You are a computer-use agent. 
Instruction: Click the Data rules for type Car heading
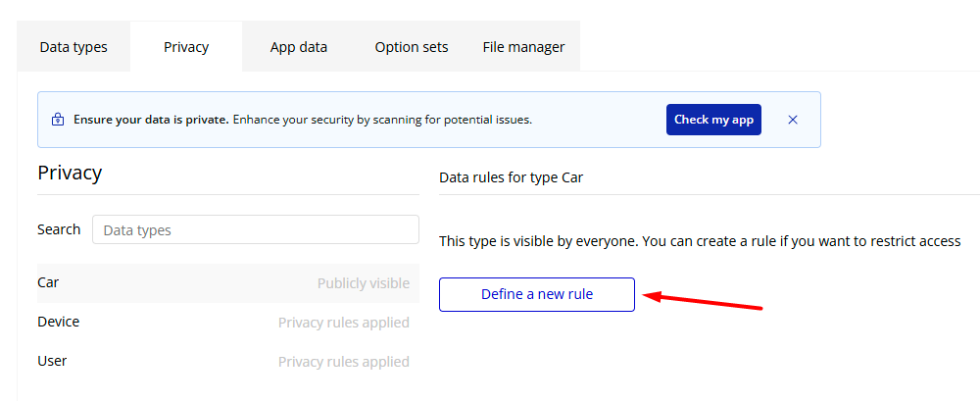point(511,177)
